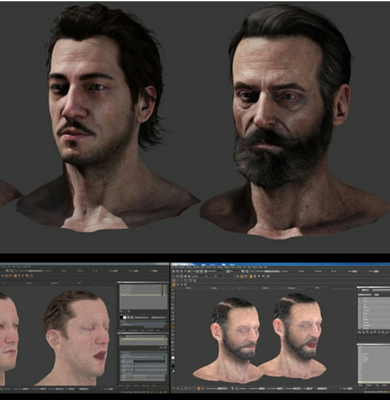
Task: Select the open-mouthed shaved head in left viewport
Action: click(x=75, y=338)
